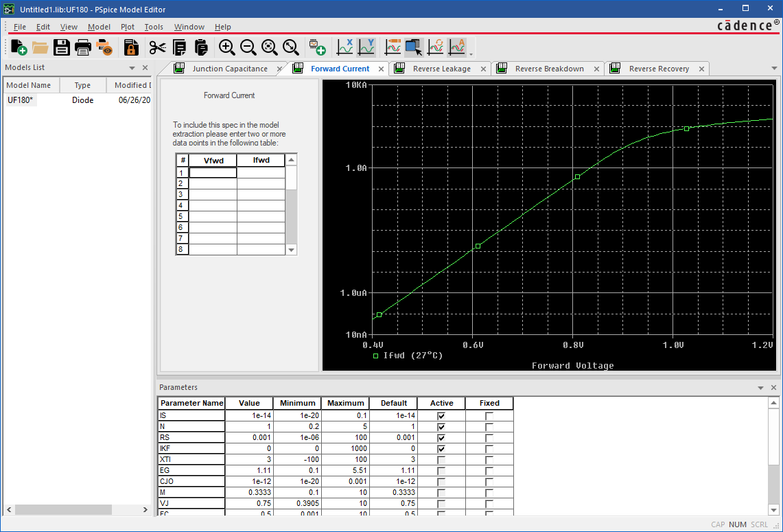Click the update graph refresh icon

[436, 47]
